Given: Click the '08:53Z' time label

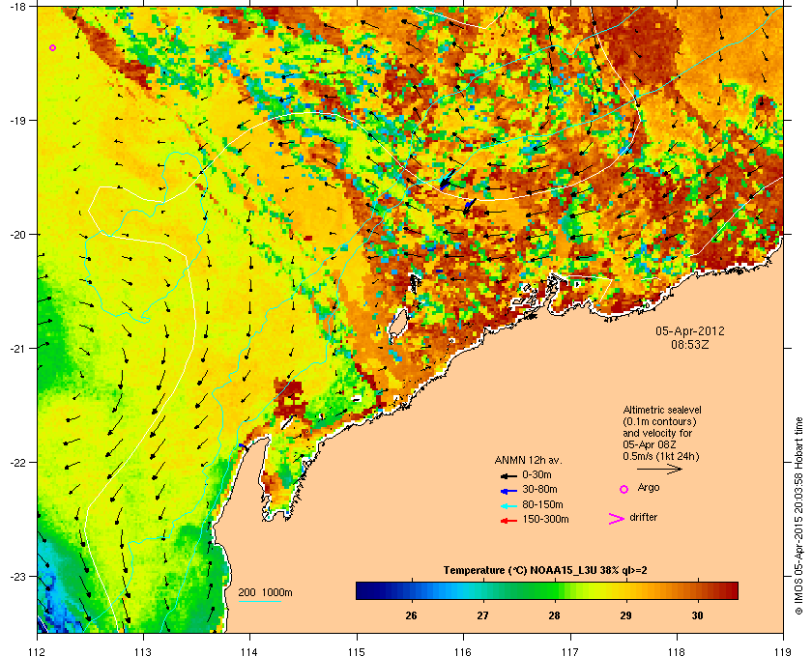Looking at the screenshot, I should (x=690, y=344).
